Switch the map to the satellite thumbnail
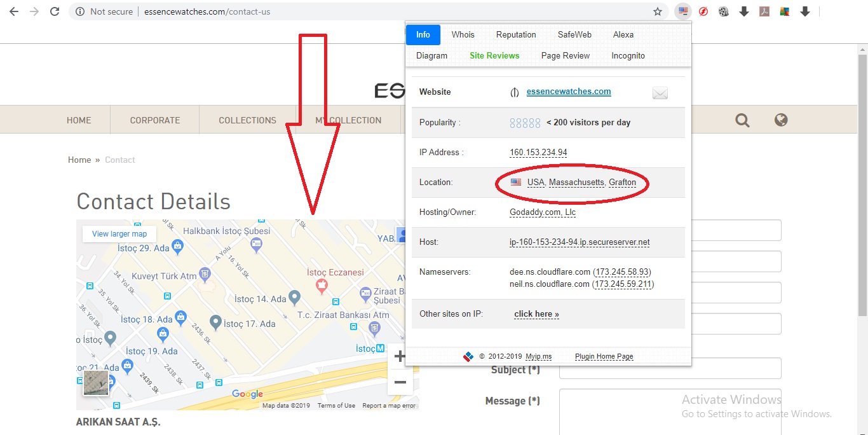 tap(95, 383)
